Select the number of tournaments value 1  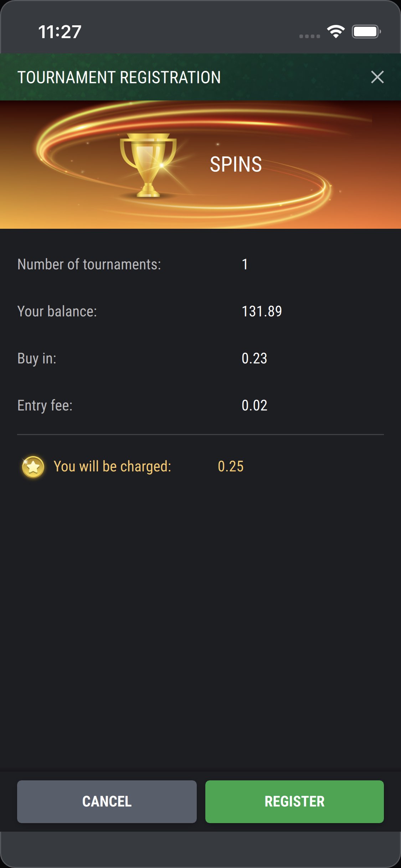click(x=245, y=264)
